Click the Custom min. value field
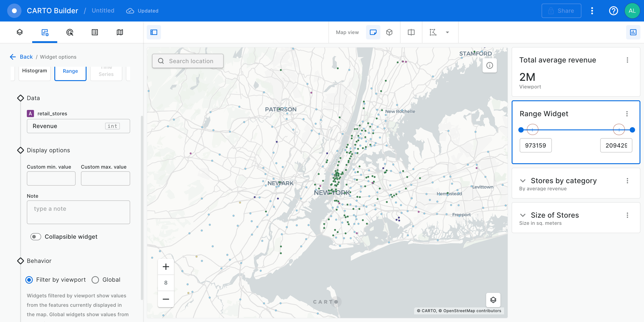Image resolution: width=644 pixels, height=322 pixels. [51, 178]
